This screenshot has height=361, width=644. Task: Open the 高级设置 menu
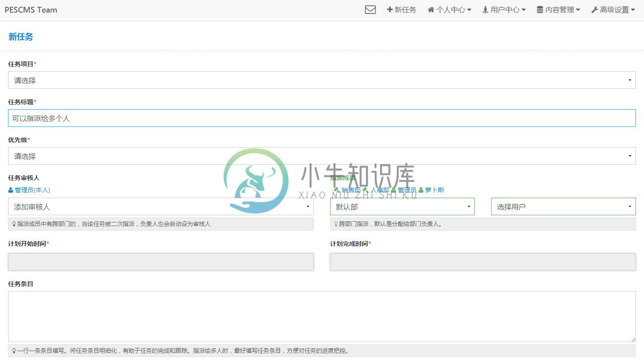(613, 9)
